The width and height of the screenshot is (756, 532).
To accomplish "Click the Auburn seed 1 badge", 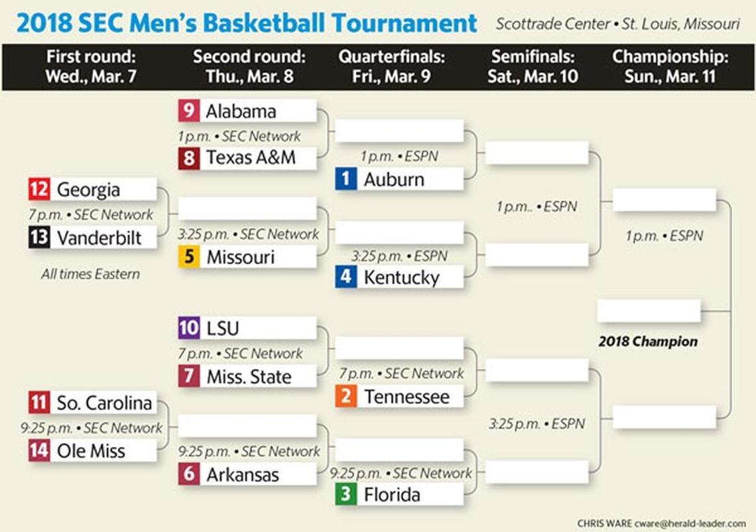I will [x=346, y=179].
